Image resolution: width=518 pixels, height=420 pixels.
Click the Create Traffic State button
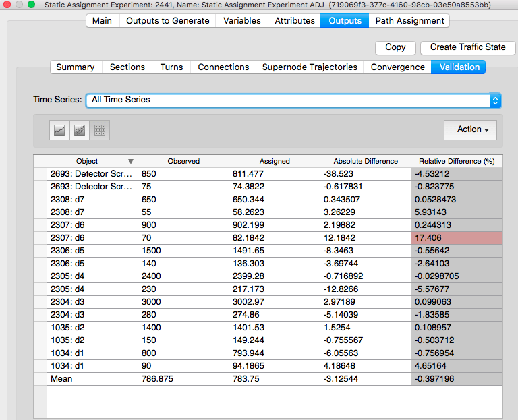[x=468, y=48]
